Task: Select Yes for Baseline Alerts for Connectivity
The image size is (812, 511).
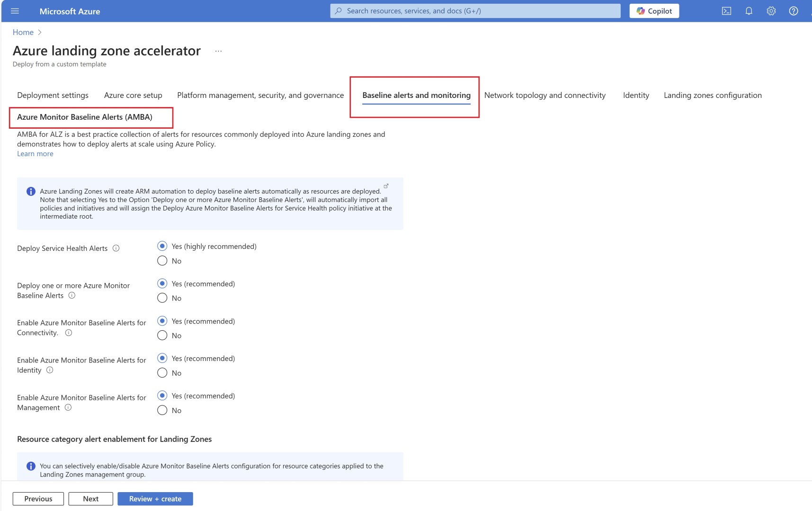Action: (x=162, y=321)
